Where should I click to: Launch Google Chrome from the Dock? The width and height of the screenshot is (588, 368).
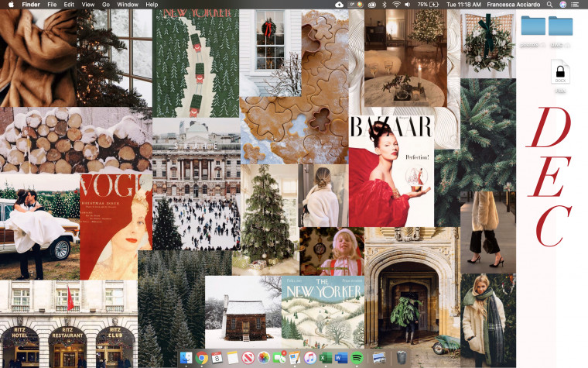[202, 358]
